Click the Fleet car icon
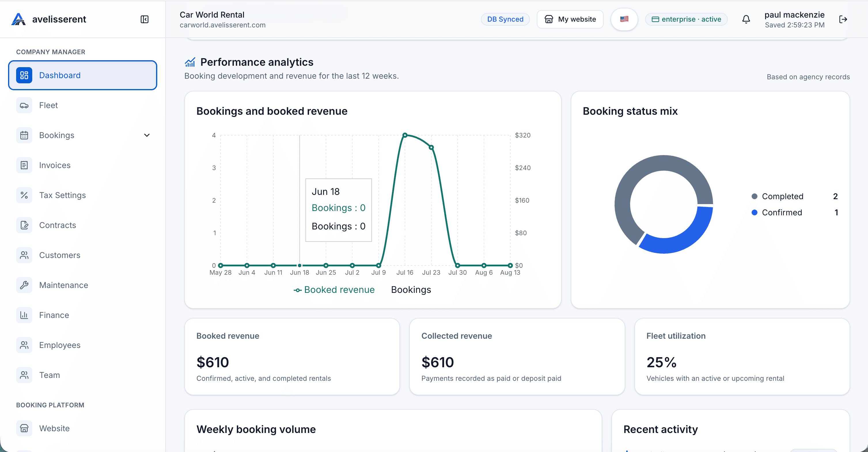868x452 pixels. point(24,105)
